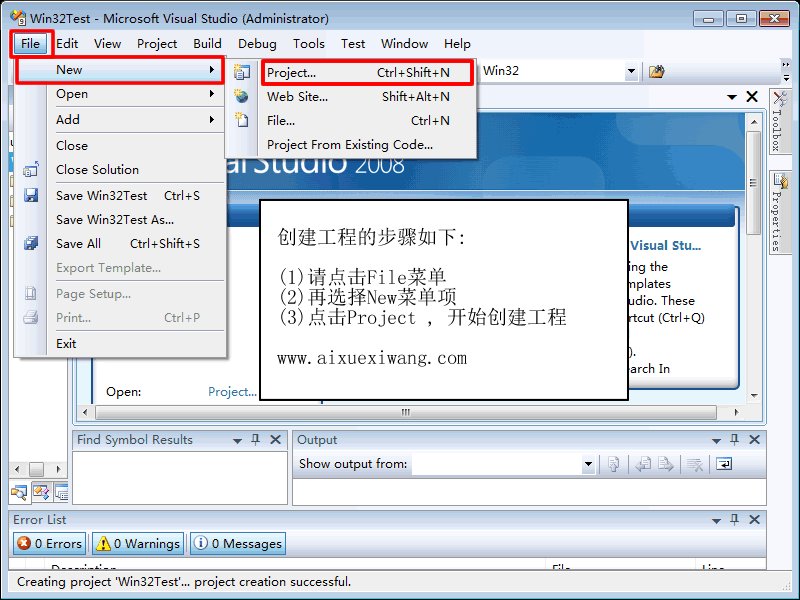Click the Project... link beside Open
Viewport: 800px width, 600px height.
232,392
